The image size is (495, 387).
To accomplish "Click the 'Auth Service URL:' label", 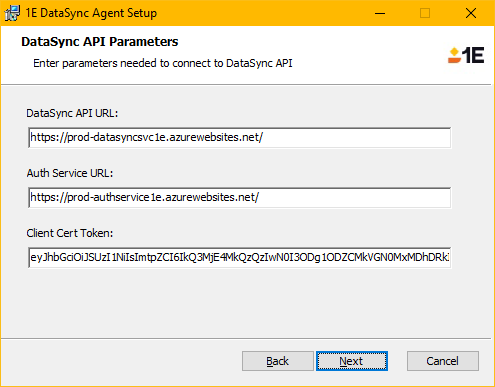I will pos(70,173).
